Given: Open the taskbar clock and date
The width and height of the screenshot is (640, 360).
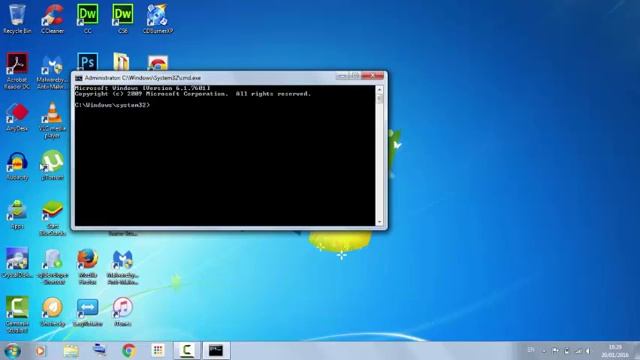Looking at the screenshot, I should point(615,351).
